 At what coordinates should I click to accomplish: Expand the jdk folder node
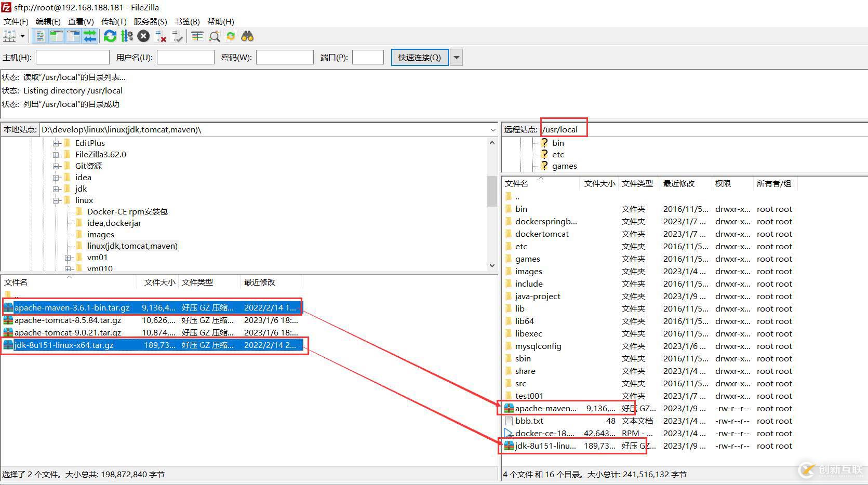click(56, 188)
